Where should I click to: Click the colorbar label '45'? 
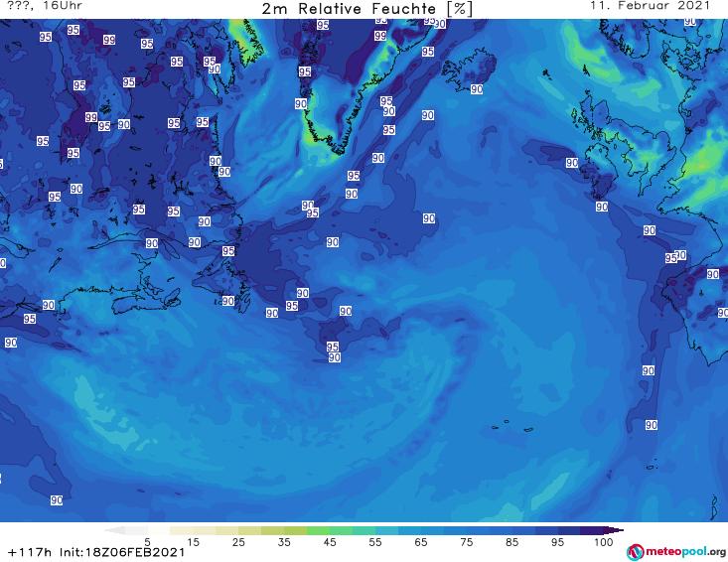point(330,542)
